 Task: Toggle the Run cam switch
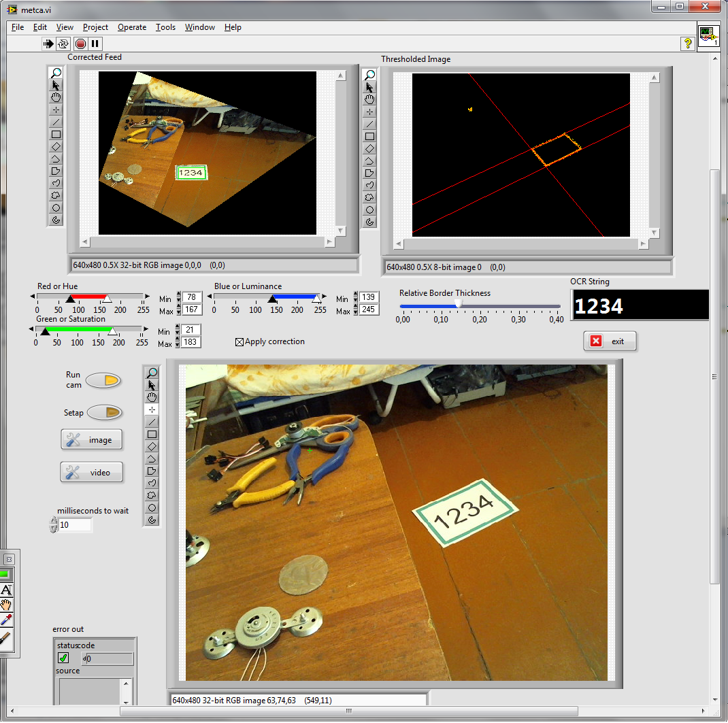[103, 380]
